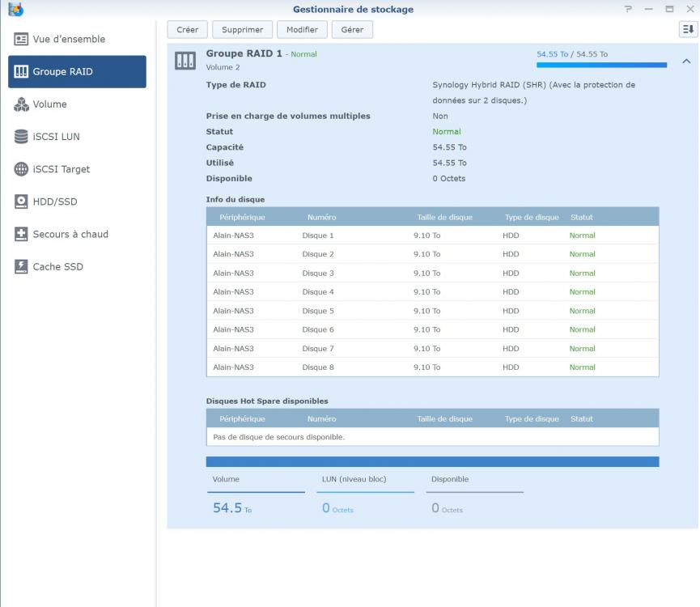Collapse the Groupe RAID 1 panel

(x=686, y=61)
